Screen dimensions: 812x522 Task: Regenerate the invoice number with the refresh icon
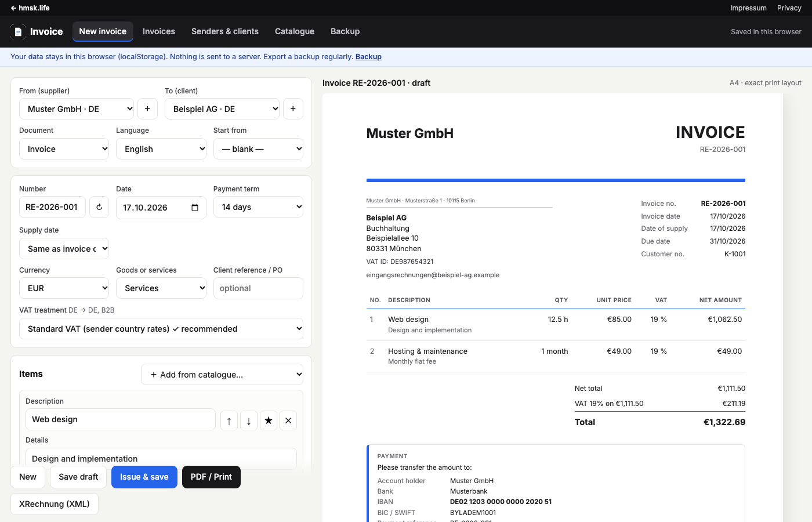coord(99,207)
